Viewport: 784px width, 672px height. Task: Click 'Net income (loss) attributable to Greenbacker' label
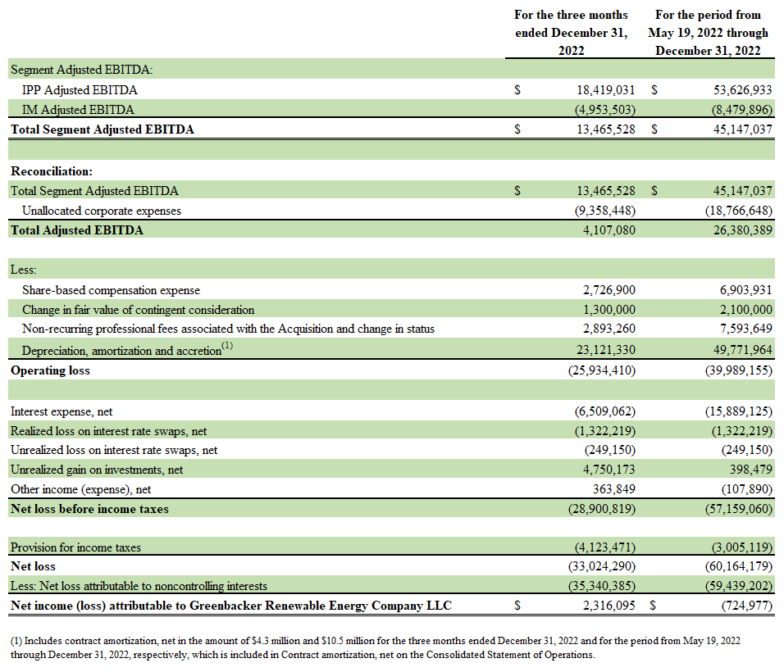click(231, 606)
